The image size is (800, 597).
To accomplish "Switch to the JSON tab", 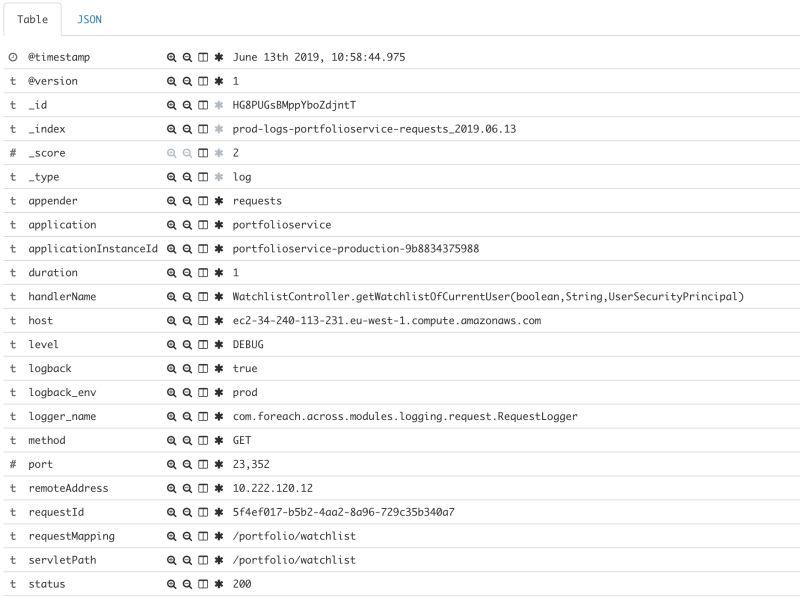I will [89, 19].
